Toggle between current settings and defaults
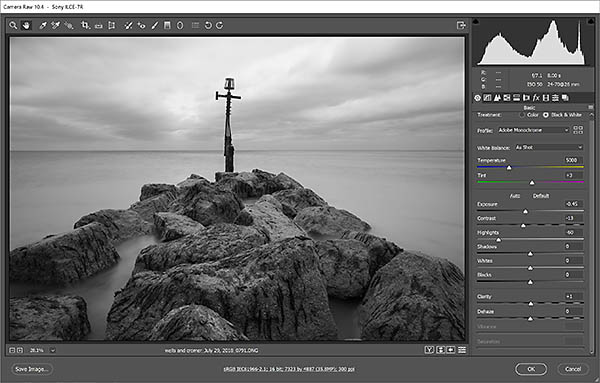The image size is (600, 383). (x=462, y=350)
